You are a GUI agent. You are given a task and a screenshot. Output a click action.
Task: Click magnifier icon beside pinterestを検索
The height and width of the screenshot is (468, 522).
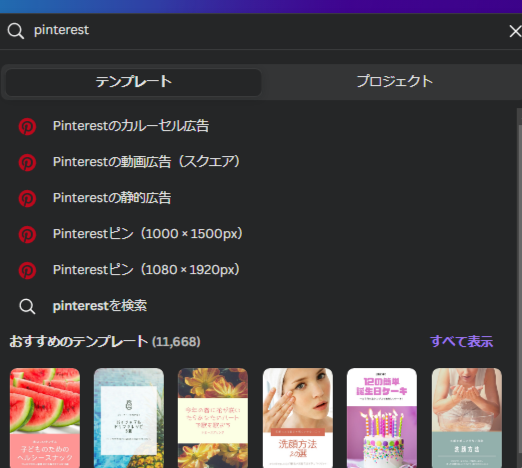(x=27, y=306)
